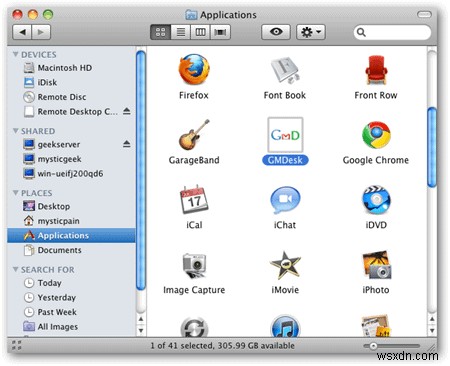The width and height of the screenshot is (450, 366).
Task: Switch to column view
Action: point(200,32)
